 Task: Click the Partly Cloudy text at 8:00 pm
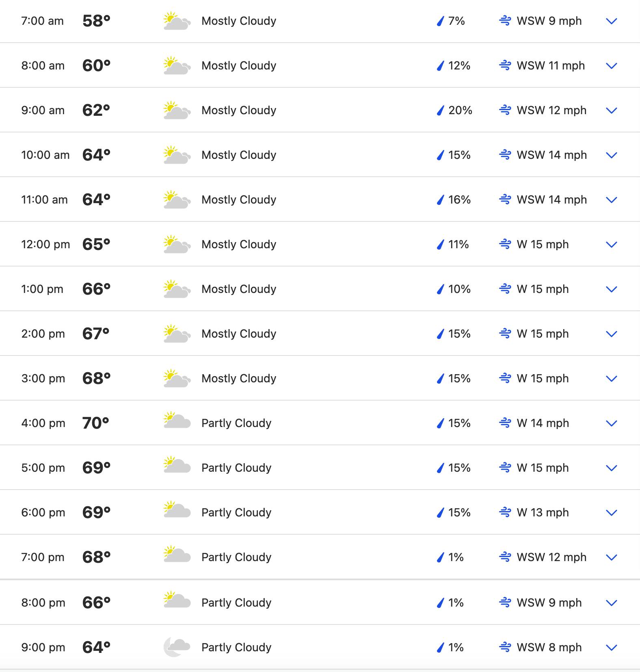(236, 603)
